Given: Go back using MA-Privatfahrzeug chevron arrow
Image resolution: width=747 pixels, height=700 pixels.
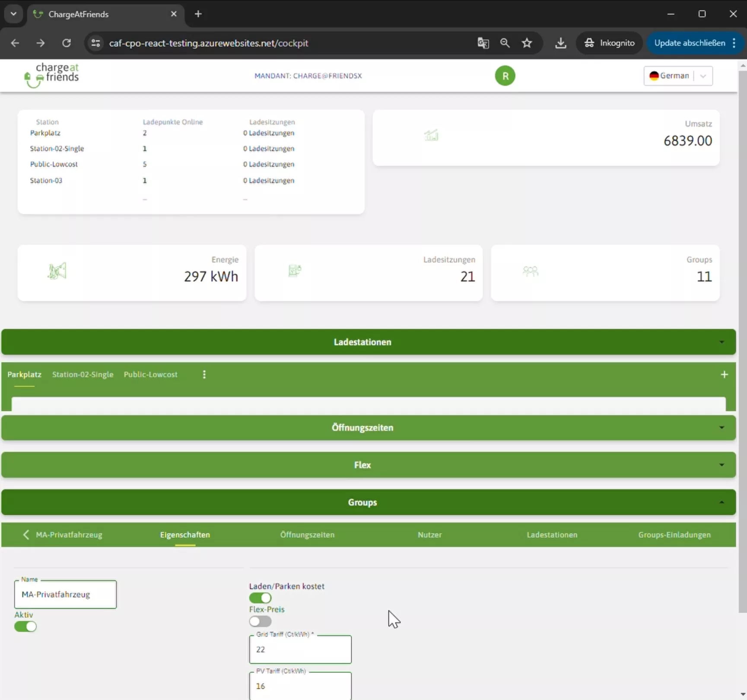Looking at the screenshot, I should point(26,535).
